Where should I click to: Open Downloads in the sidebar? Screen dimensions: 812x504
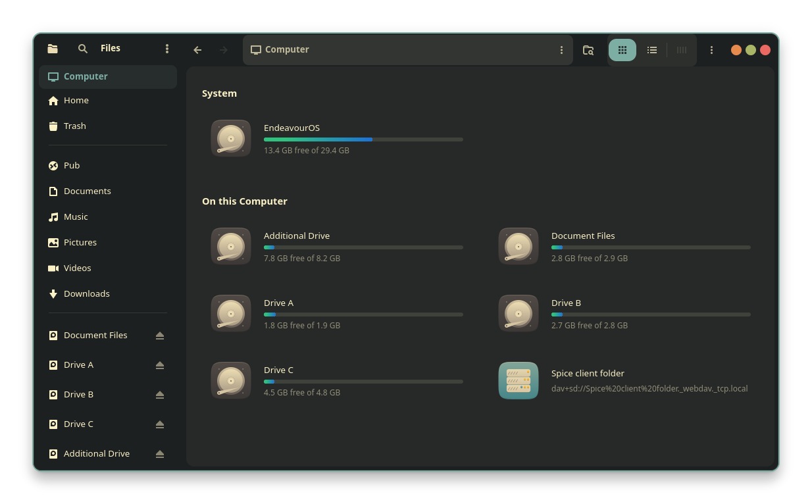tap(108, 293)
